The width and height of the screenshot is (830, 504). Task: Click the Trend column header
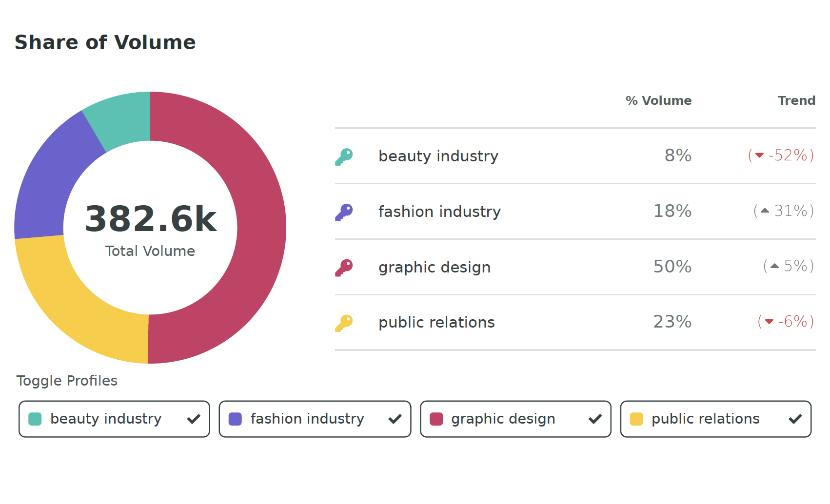[796, 101]
